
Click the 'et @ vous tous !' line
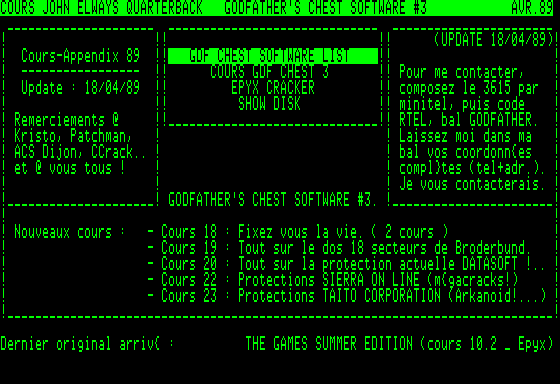pyautogui.click(x=70, y=168)
